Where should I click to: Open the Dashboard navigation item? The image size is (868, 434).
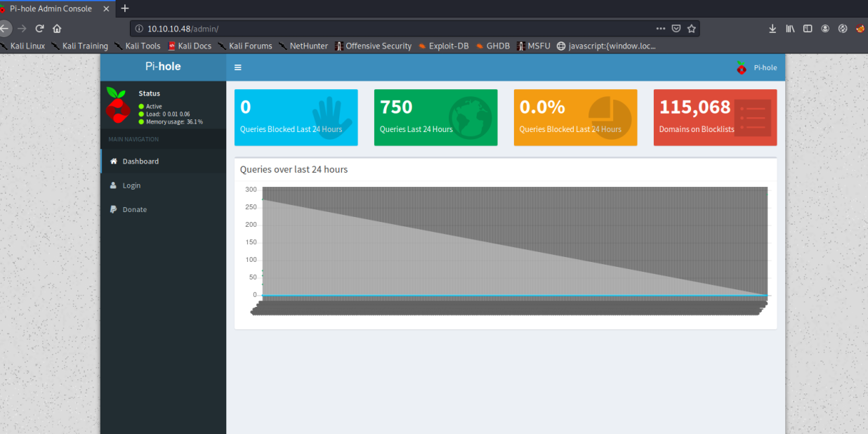[x=140, y=162]
